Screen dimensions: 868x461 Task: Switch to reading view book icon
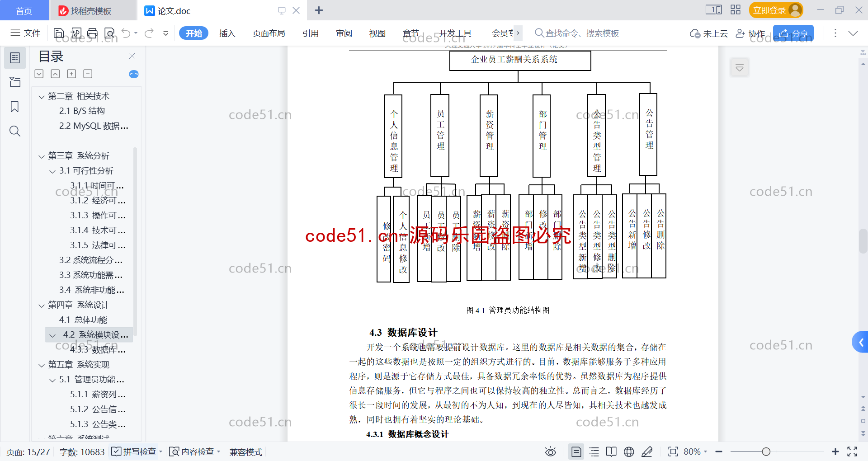[x=611, y=452]
